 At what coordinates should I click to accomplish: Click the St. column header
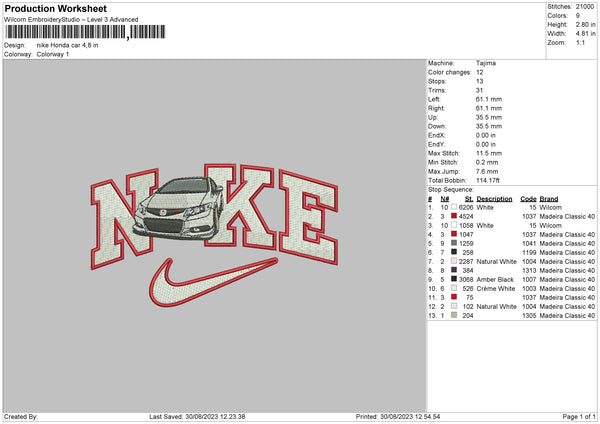click(x=469, y=199)
